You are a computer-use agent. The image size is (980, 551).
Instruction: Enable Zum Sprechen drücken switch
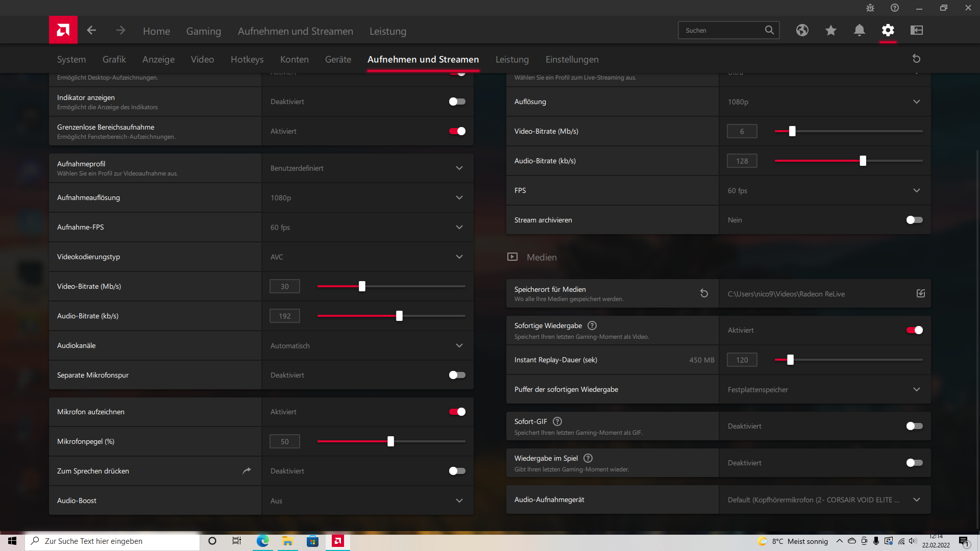click(x=457, y=471)
